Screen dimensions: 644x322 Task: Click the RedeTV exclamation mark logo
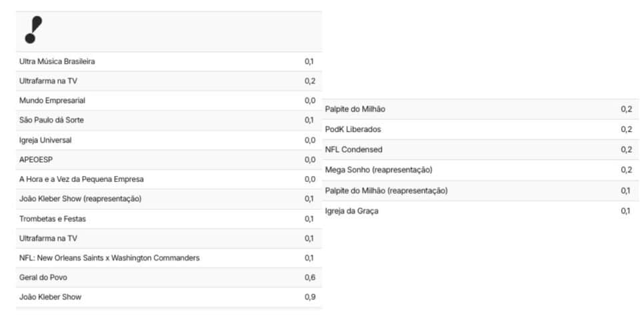(x=34, y=30)
